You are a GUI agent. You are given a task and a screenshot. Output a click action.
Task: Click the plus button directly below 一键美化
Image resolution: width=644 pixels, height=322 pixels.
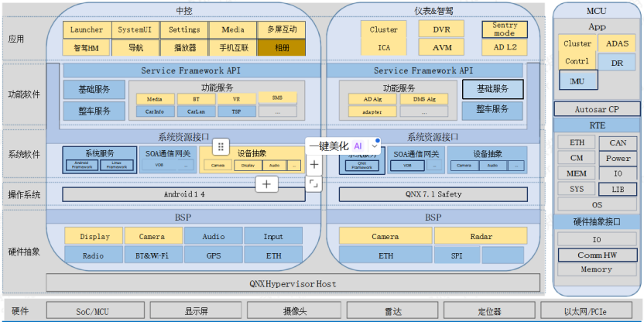(313, 165)
